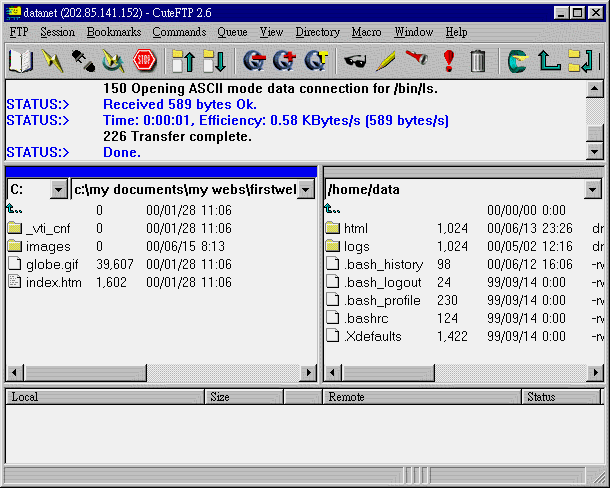
Task: Open the Queue menu
Action: (232, 32)
